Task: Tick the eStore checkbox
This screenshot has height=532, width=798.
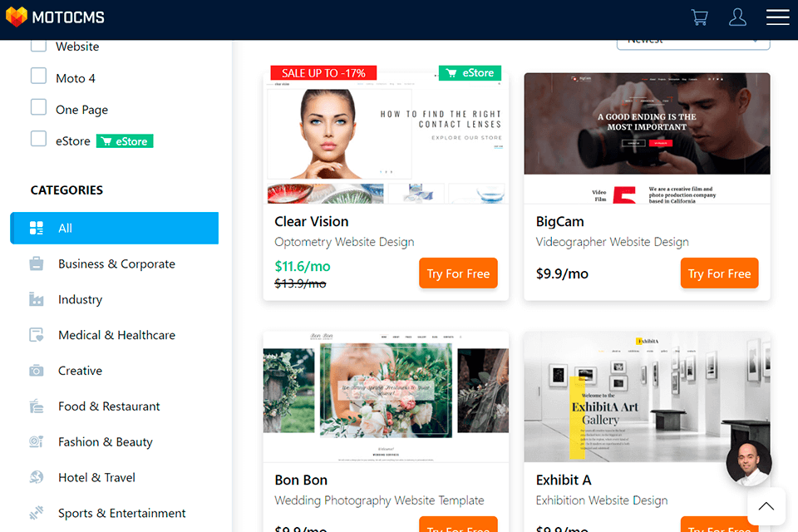Action: click(x=38, y=139)
